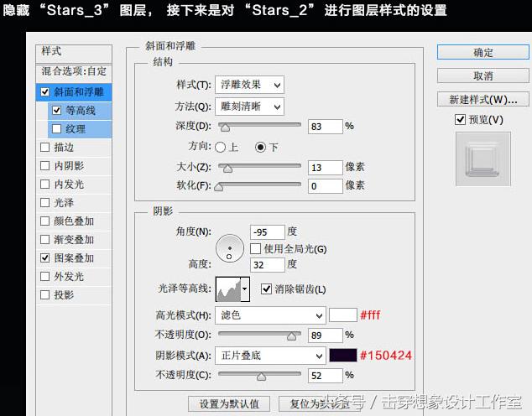
Task: Open the 高光模式(H) dropdown
Action: pos(270,315)
